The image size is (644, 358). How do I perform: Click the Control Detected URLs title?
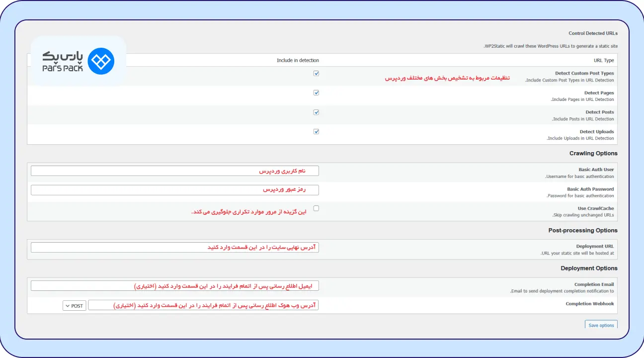593,33
